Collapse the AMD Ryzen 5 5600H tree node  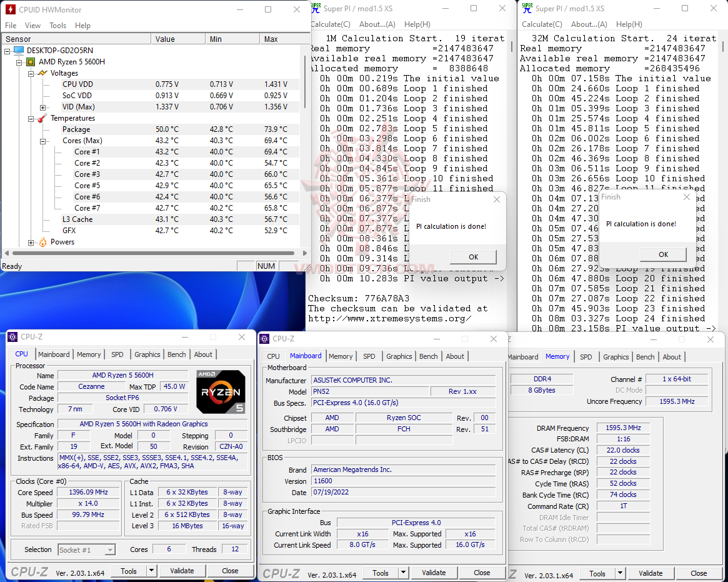point(19,62)
